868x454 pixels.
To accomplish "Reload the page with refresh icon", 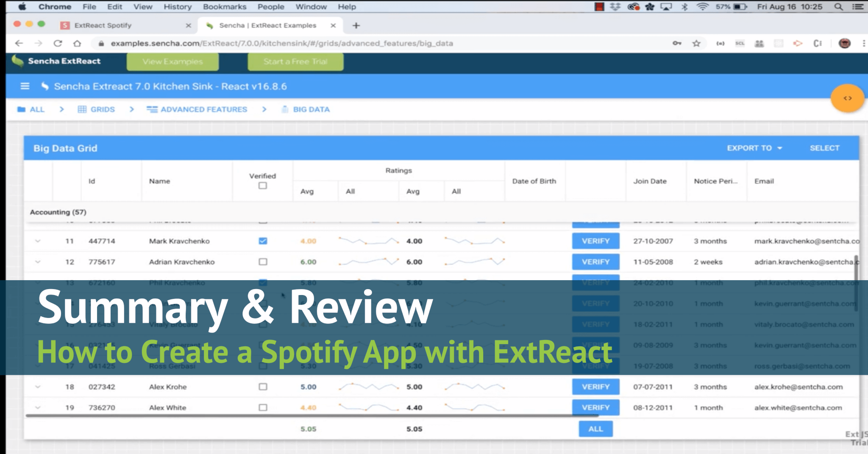I will coord(58,43).
